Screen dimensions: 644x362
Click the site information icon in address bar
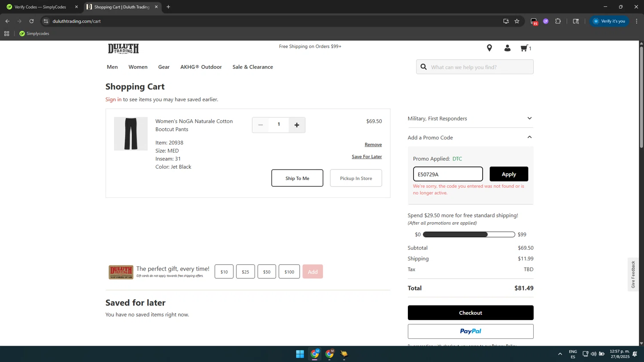(46, 21)
